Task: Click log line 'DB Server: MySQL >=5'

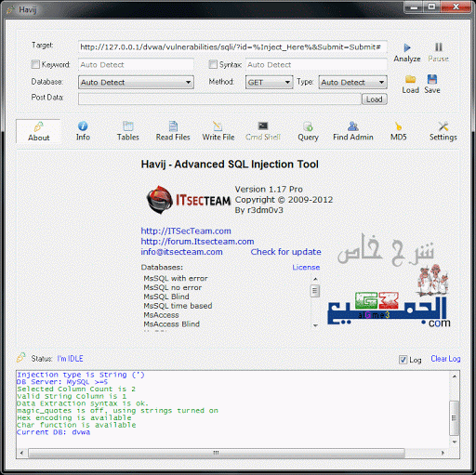Action: (62, 382)
